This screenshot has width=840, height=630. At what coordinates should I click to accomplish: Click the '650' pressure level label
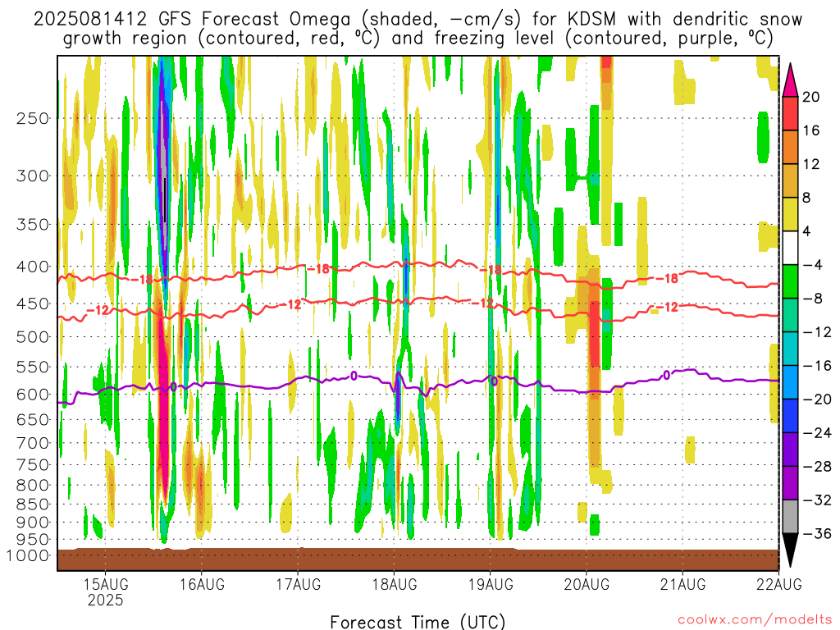(33, 419)
